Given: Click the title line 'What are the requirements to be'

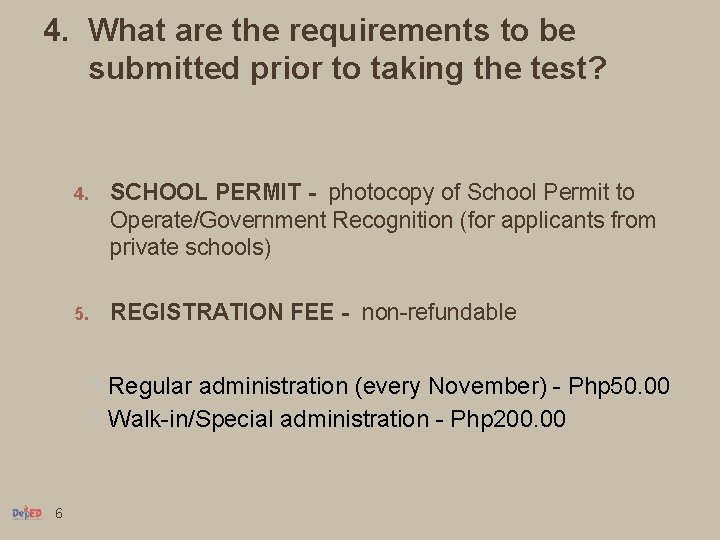Looking at the screenshot, I should [331, 31].
